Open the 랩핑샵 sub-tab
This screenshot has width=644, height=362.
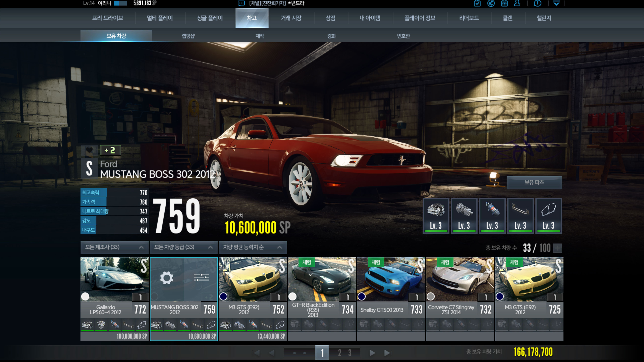coord(188,36)
